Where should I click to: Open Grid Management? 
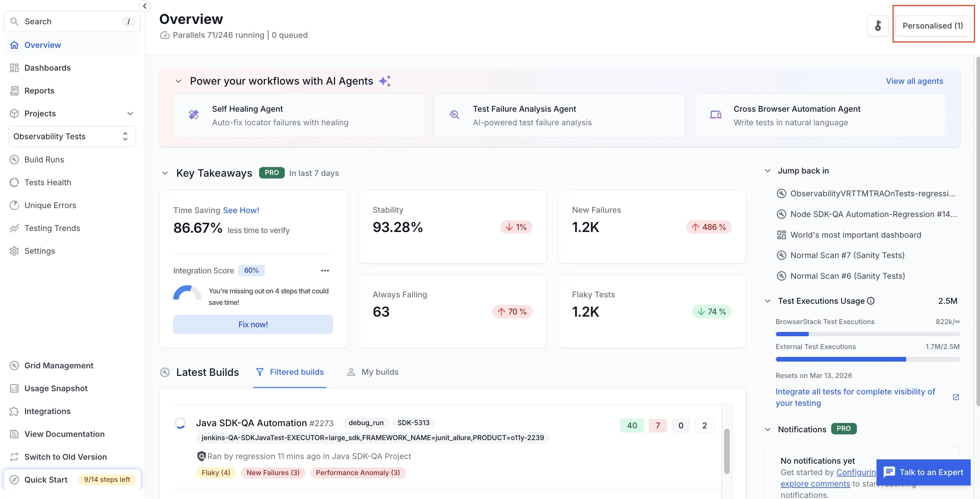59,366
